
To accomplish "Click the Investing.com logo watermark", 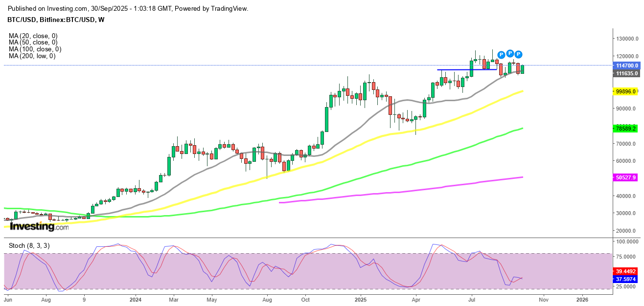I will pyautogui.click(x=39, y=227).
